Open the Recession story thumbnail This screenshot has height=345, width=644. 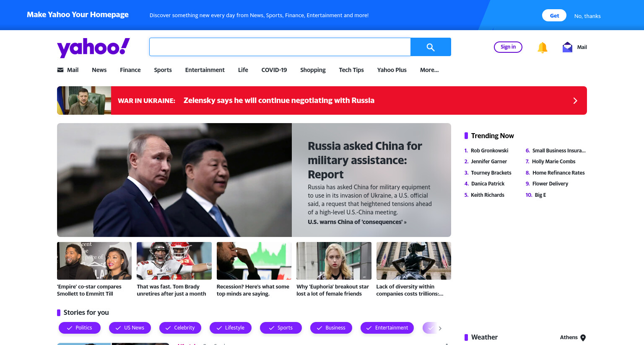click(x=254, y=261)
